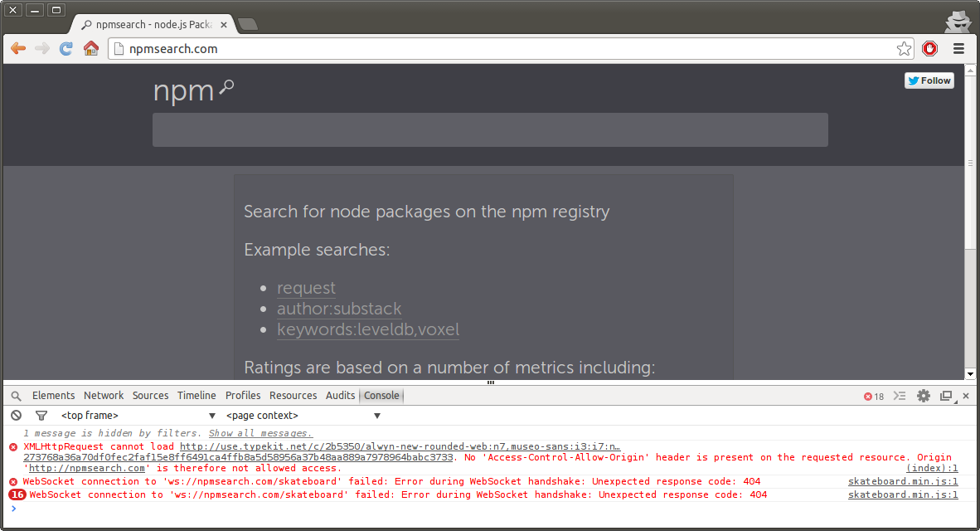Click the Twitter Follow button
980x531 pixels.
929,80
